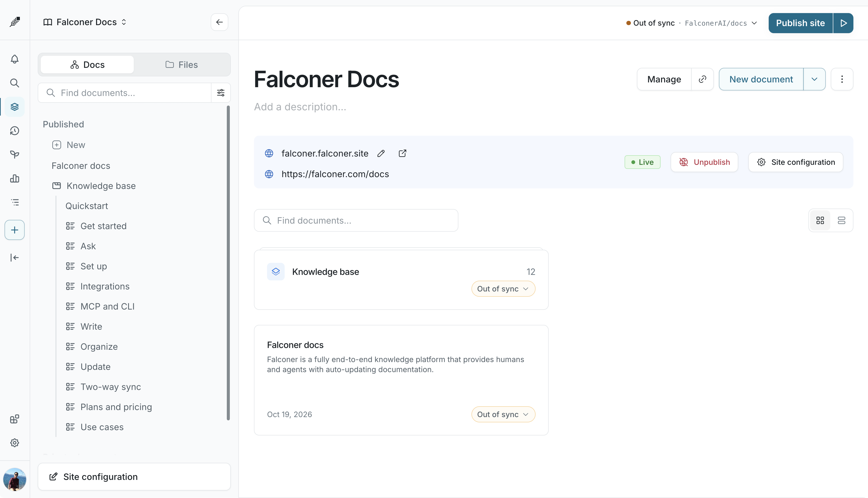Open Use cases document
Image resolution: width=868 pixels, height=498 pixels.
point(102,427)
